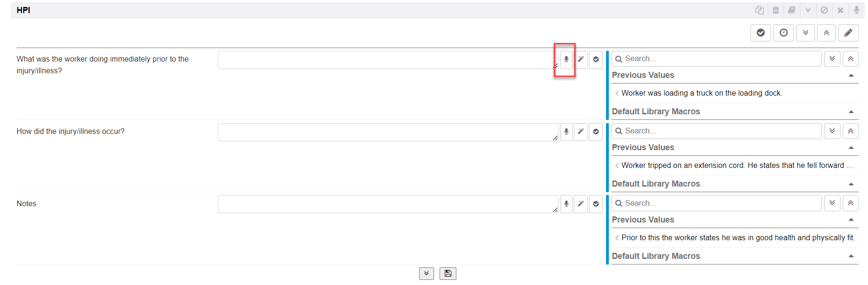Toggle the checkmark beside the 'How did the injury/illness occur?' field

tap(596, 132)
